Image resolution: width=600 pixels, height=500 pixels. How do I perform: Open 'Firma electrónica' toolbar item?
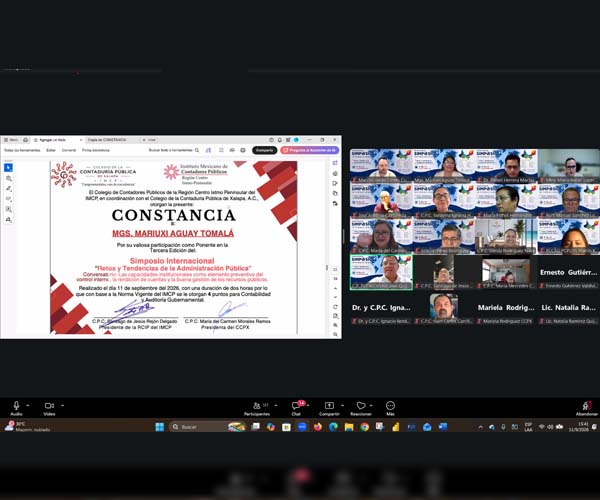96,150
